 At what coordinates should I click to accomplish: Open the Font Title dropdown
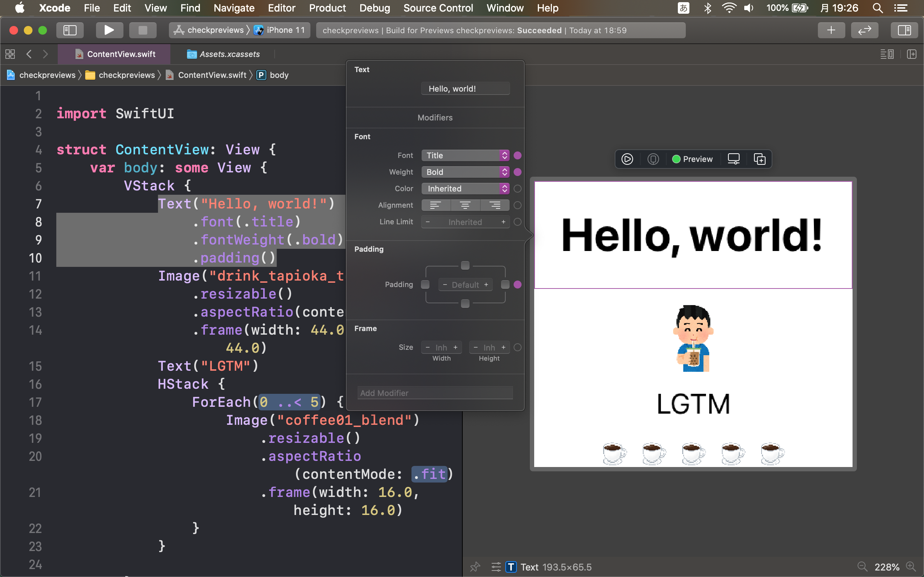click(465, 155)
